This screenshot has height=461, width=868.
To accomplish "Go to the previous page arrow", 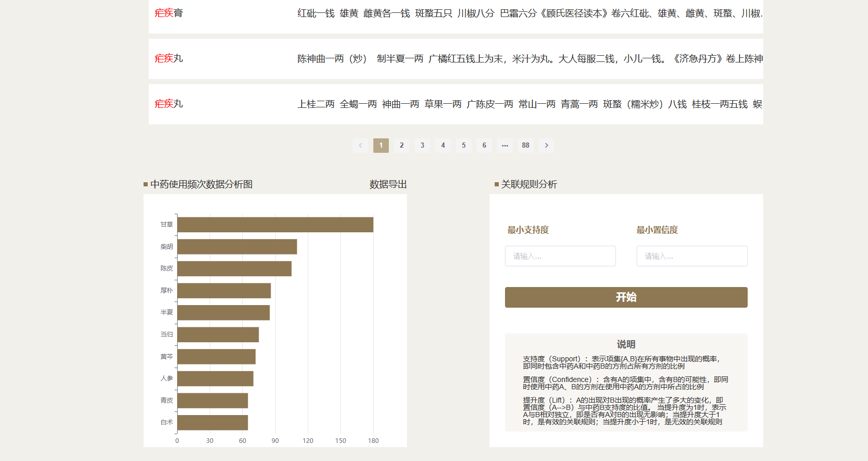I will pyautogui.click(x=360, y=146).
